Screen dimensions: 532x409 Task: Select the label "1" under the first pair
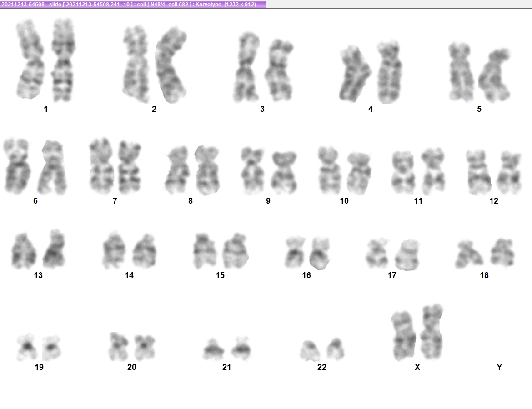(x=46, y=109)
